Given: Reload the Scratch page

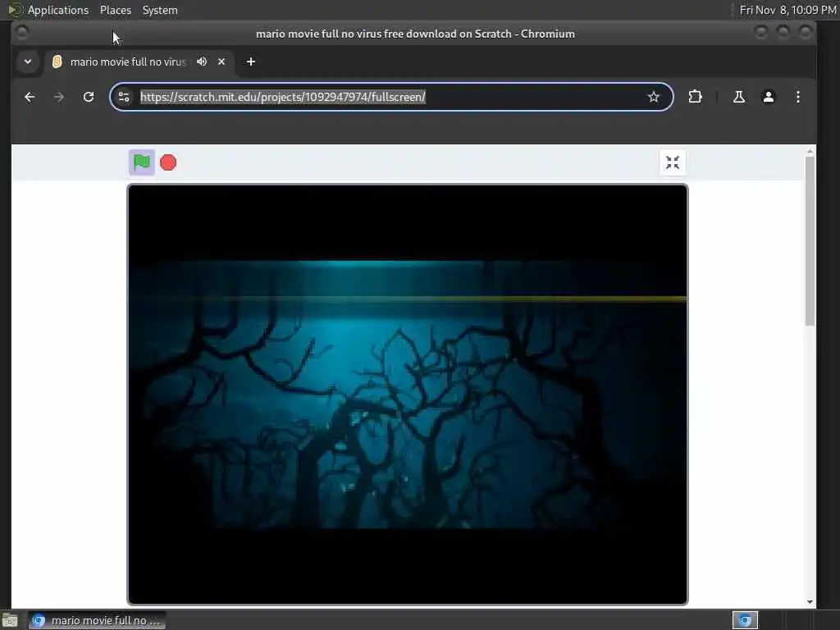Looking at the screenshot, I should pos(89,97).
